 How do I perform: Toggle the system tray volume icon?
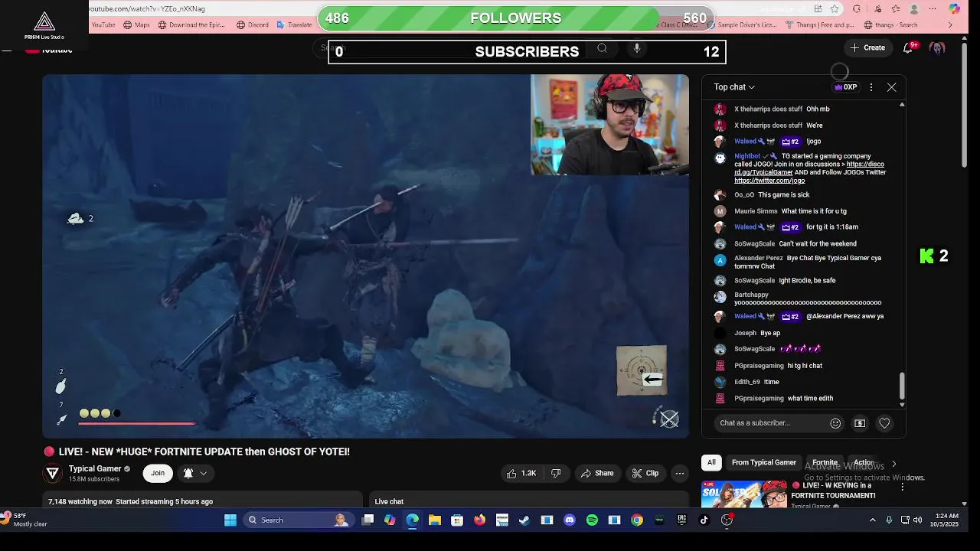(x=917, y=520)
